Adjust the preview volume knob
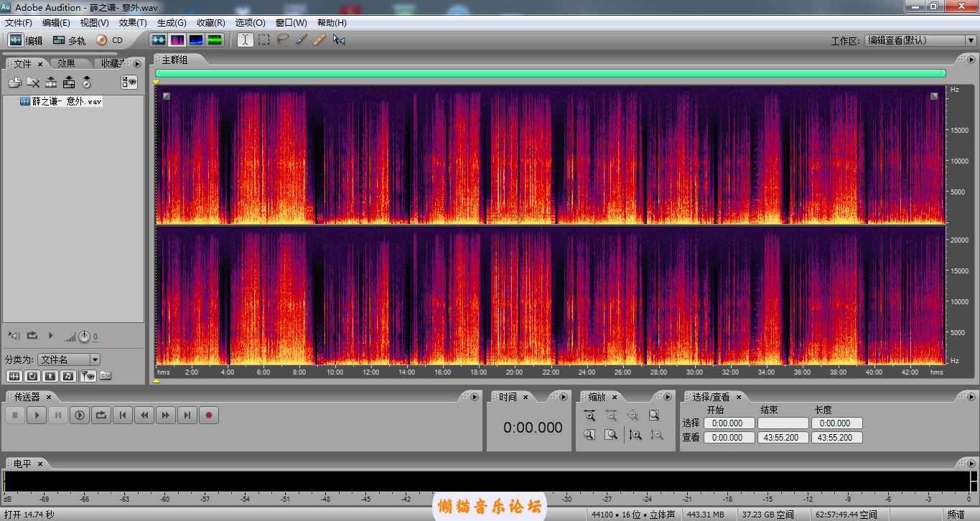 (84, 336)
